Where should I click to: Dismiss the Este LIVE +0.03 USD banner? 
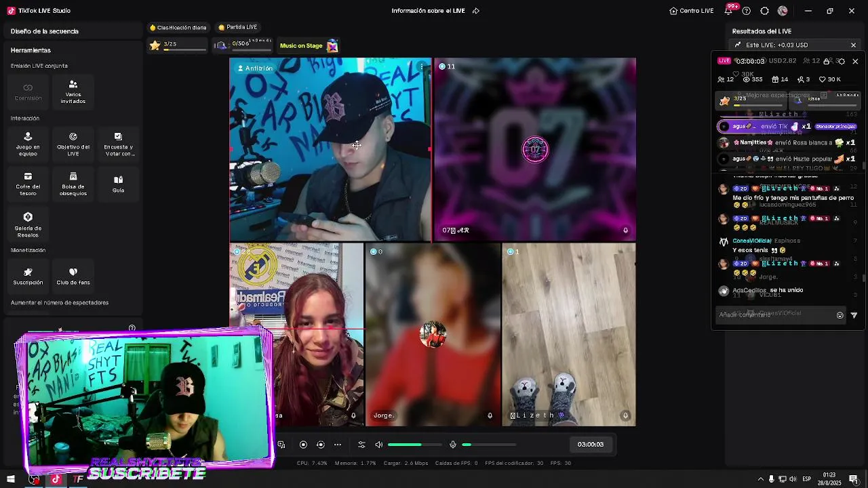pos(853,45)
